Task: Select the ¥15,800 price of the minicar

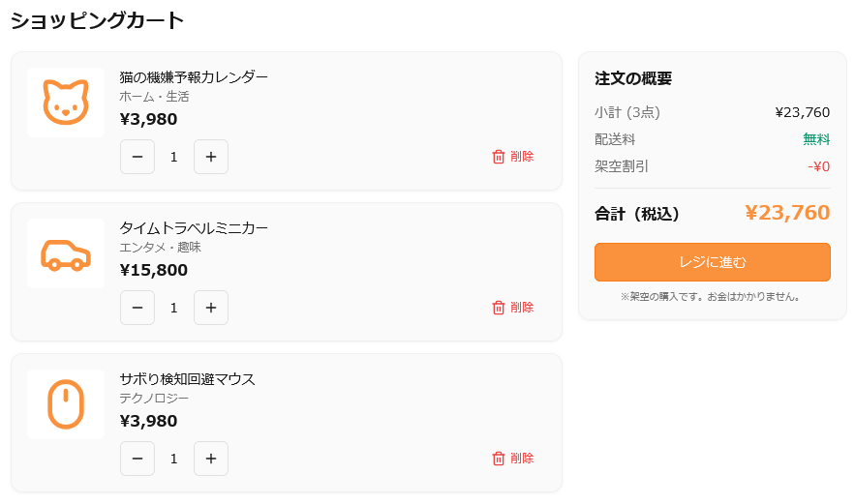Action: (x=154, y=270)
